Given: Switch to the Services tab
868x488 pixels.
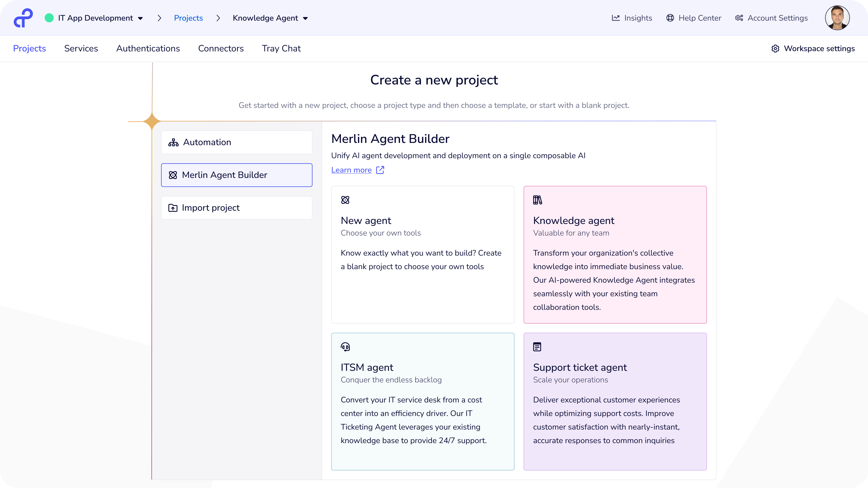Looking at the screenshot, I should 81,48.
